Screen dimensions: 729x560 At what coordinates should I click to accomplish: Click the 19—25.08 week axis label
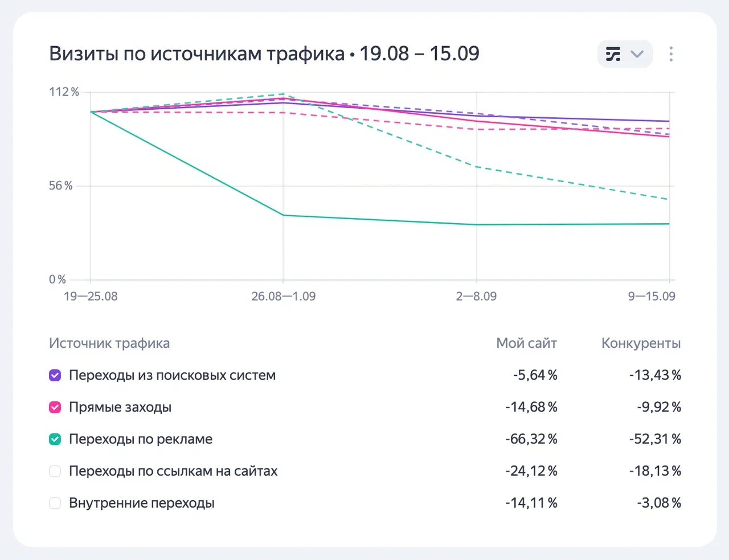click(x=91, y=297)
